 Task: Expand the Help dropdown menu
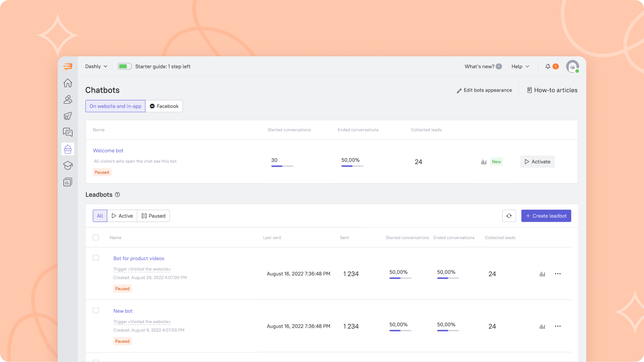(520, 66)
